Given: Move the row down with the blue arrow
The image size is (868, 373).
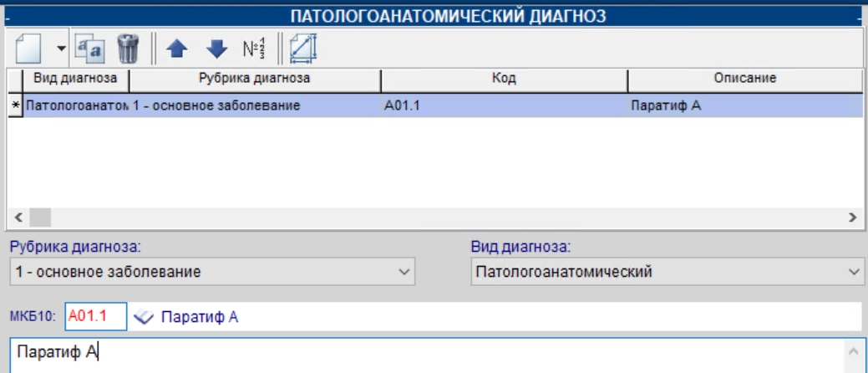Looking at the screenshot, I should pyautogui.click(x=216, y=50).
